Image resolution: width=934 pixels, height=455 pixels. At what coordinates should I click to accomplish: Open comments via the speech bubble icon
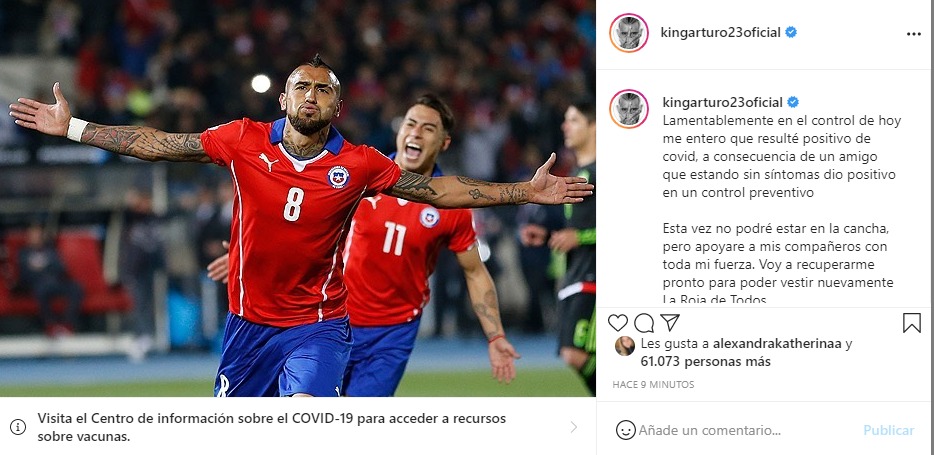644,323
